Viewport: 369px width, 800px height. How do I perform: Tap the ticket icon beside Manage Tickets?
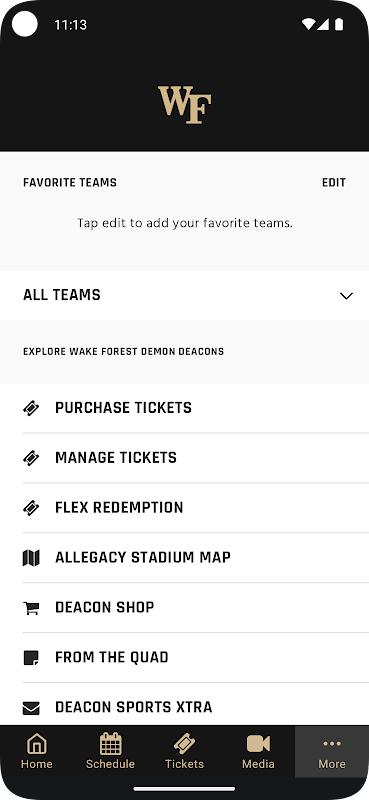(31, 458)
